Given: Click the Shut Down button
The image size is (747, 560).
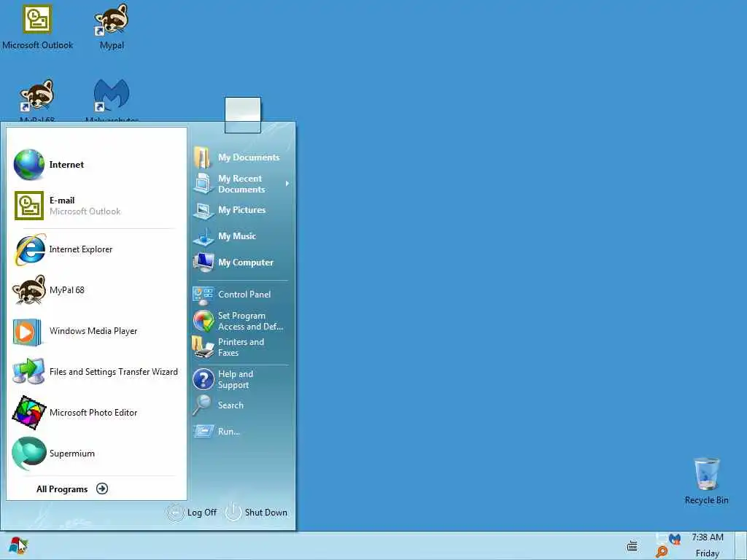Looking at the screenshot, I should tap(256, 513).
